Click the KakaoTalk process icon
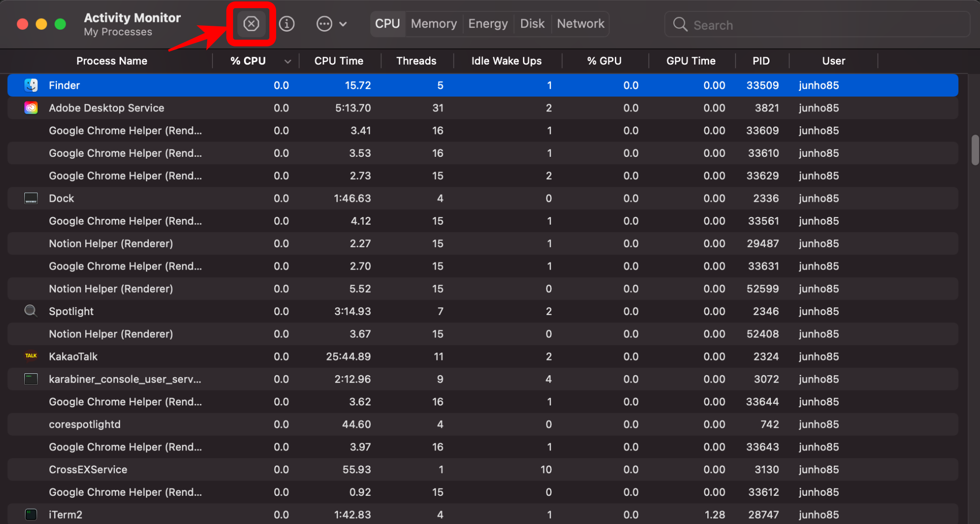The height and width of the screenshot is (524, 980). pos(31,356)
